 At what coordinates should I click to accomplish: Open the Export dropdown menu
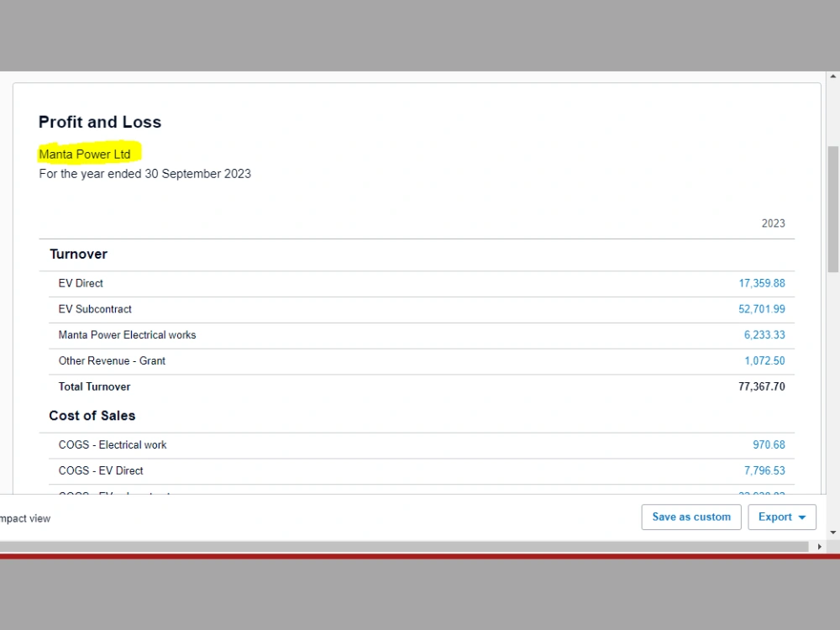coord(781,517)
